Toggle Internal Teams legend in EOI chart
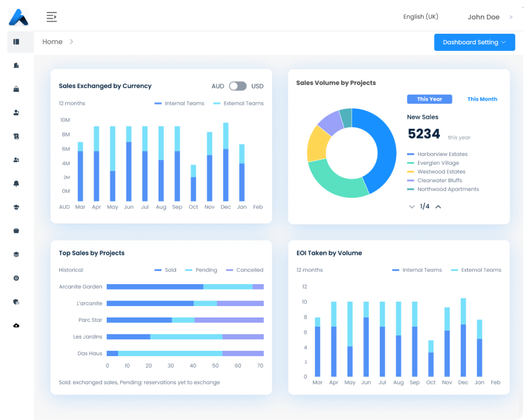532x420 pixels. point(417,270)
